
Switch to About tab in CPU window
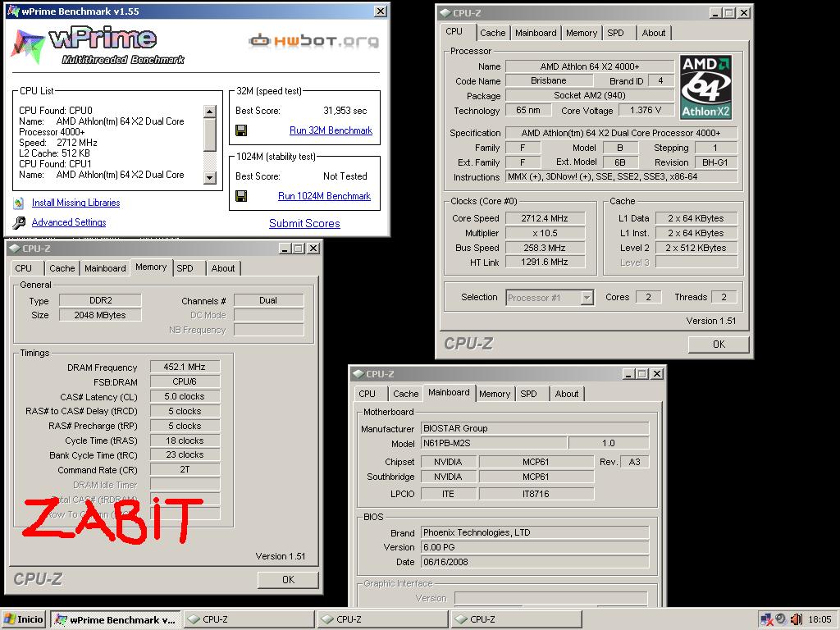point(654,33)
